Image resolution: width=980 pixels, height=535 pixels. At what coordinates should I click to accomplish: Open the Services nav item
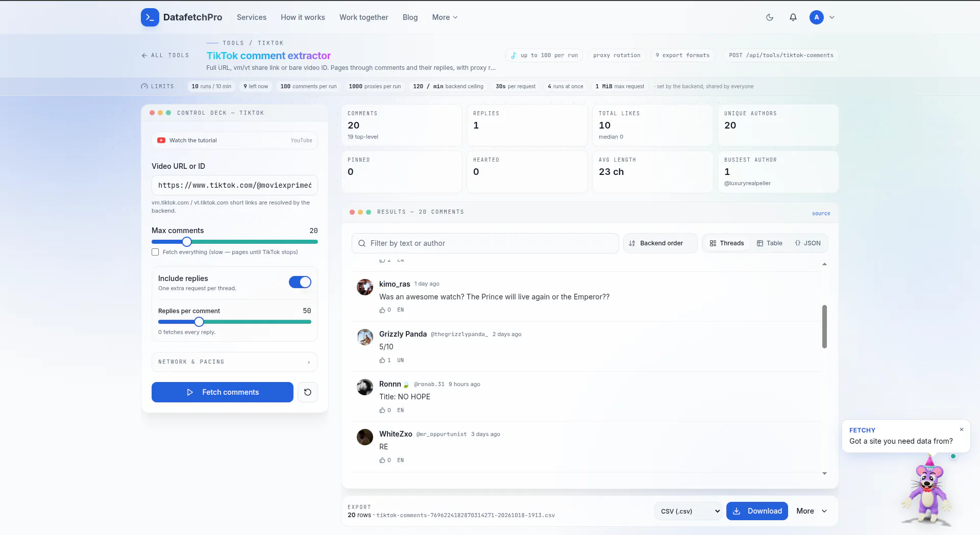click(252, 17)
